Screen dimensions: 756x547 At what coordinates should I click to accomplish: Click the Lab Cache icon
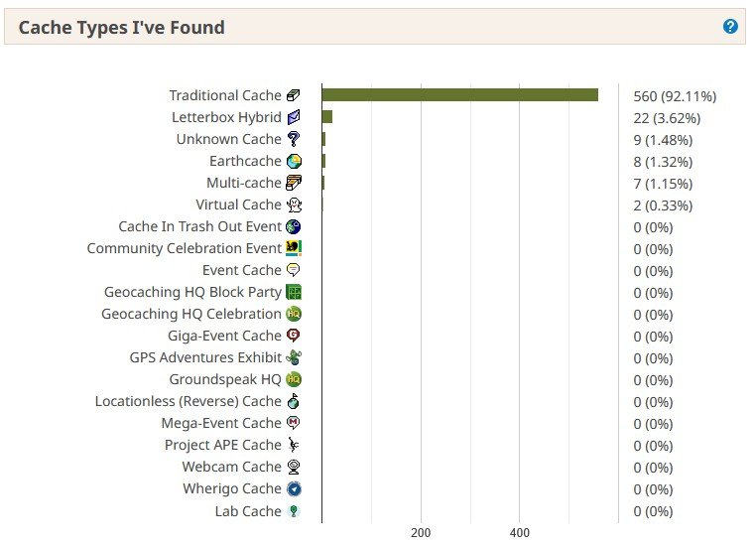pos(293,511)
